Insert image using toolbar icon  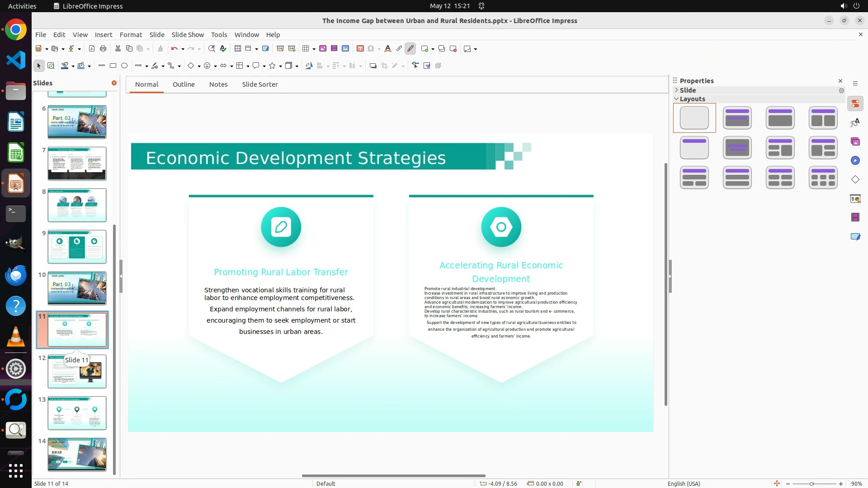coord(323,49)
